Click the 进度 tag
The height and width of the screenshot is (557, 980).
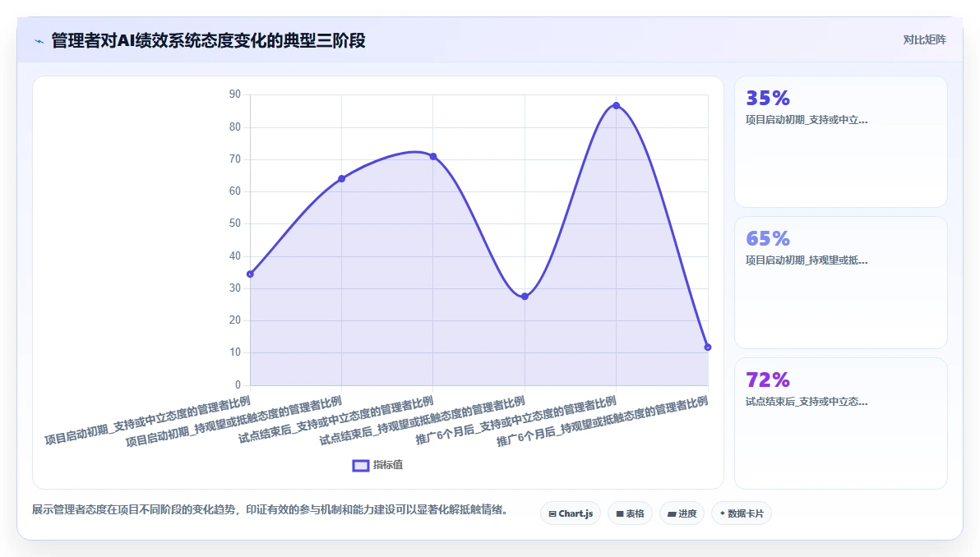[x=682, y=513]
